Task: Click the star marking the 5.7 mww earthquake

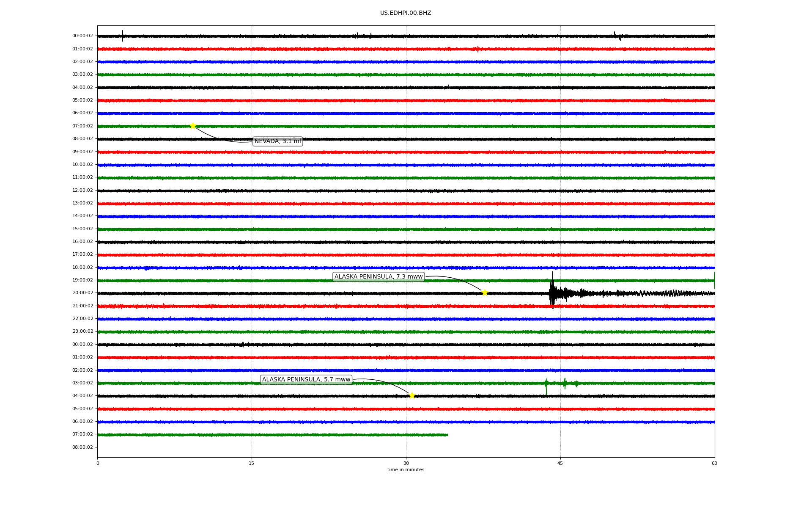Action: coord(412,395)
